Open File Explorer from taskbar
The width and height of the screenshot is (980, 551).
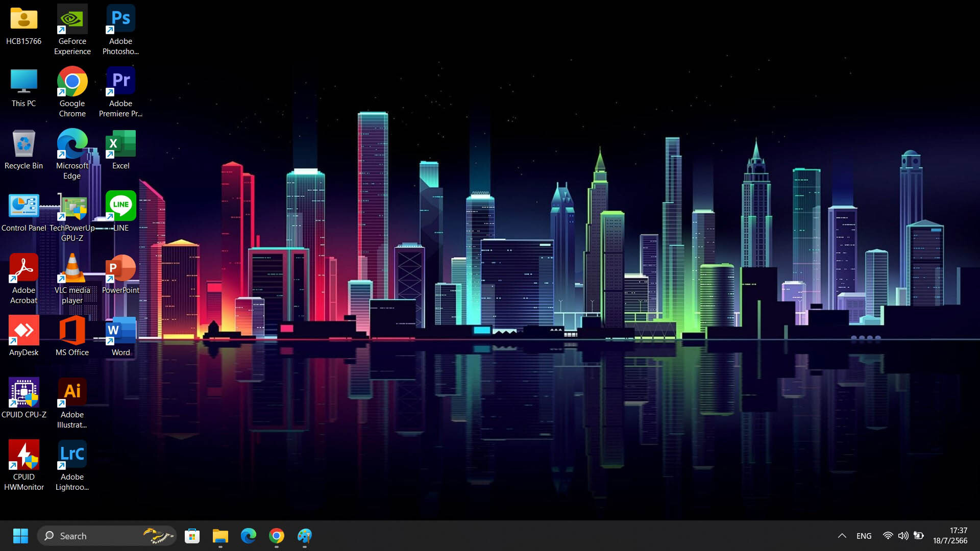click(x=220, y=536)
